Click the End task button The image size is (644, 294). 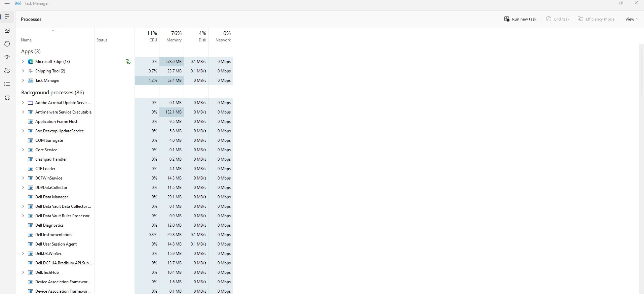(558, 19)
